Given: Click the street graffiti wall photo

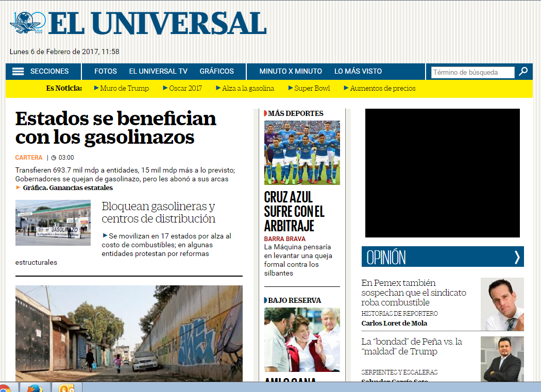Looking at the screenshot, I should click(129, 333).
